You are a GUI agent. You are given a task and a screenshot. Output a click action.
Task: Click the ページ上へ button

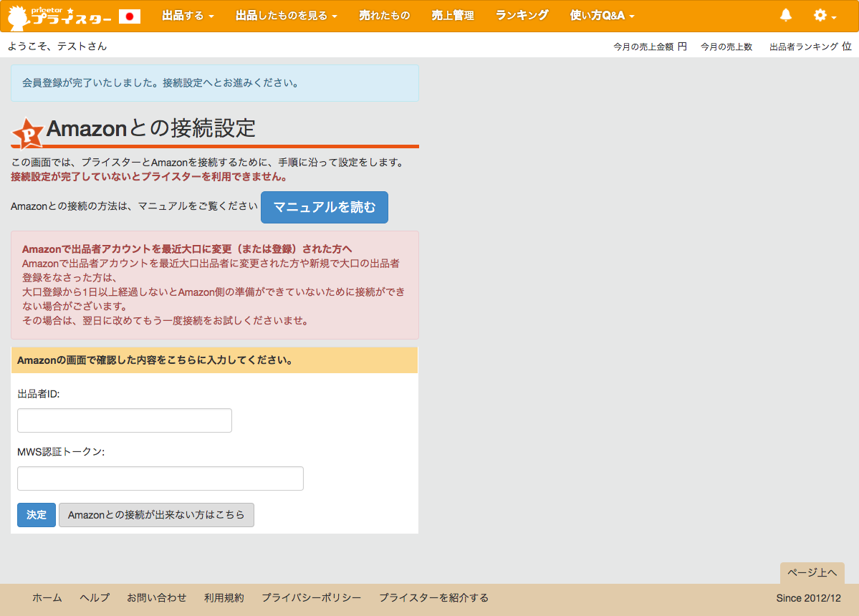[812, 573]
